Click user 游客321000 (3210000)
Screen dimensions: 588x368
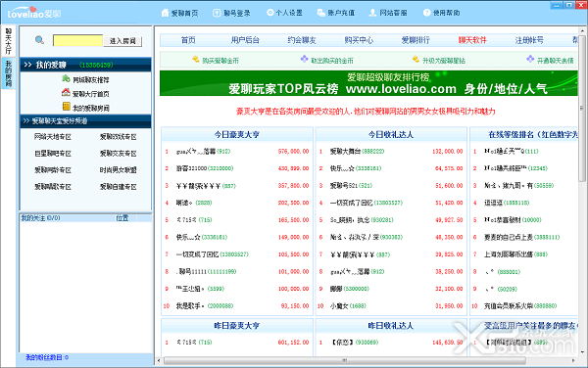pyautogui.click(x=205, y=168)
